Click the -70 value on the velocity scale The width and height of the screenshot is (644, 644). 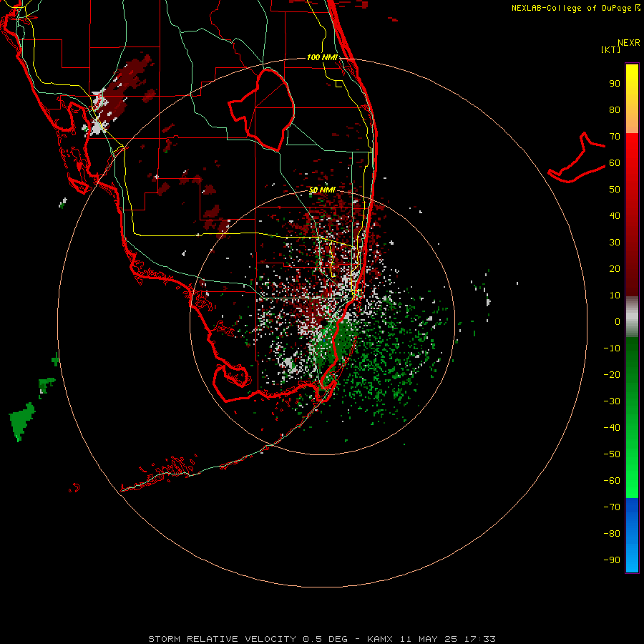(612, 507)
